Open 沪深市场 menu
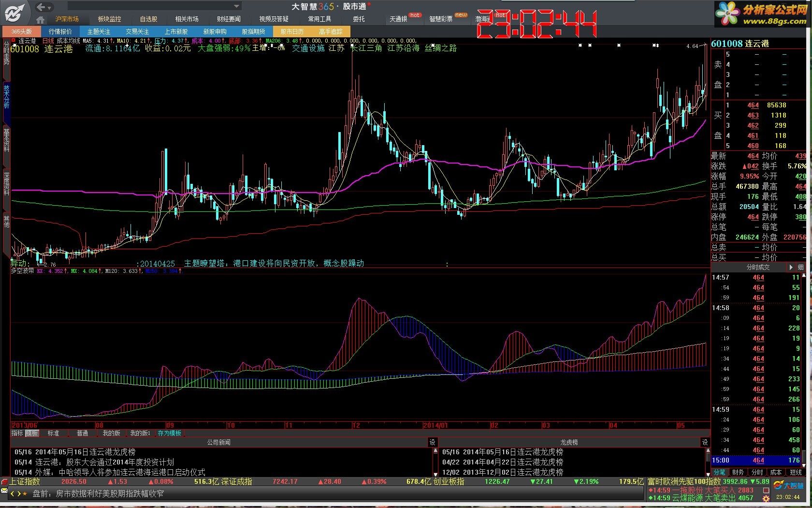 click(x=67, y=19)
